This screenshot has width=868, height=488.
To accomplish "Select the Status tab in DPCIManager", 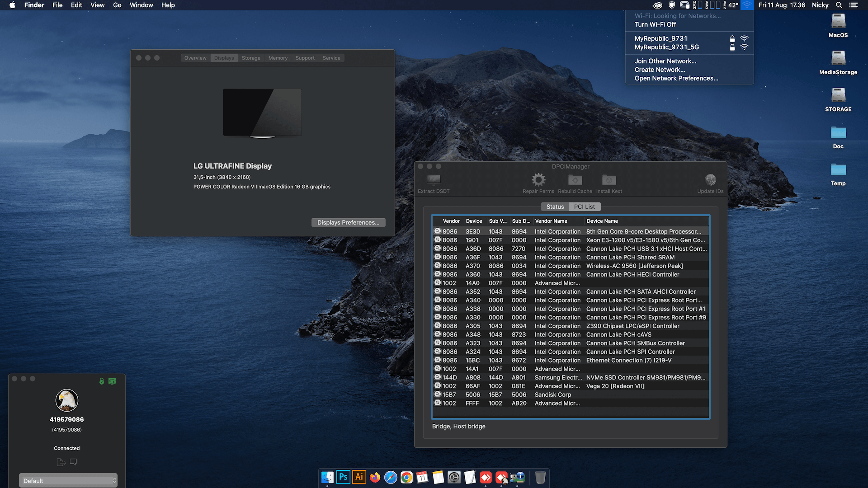I will pyautogui.click(x=555, y=206).
